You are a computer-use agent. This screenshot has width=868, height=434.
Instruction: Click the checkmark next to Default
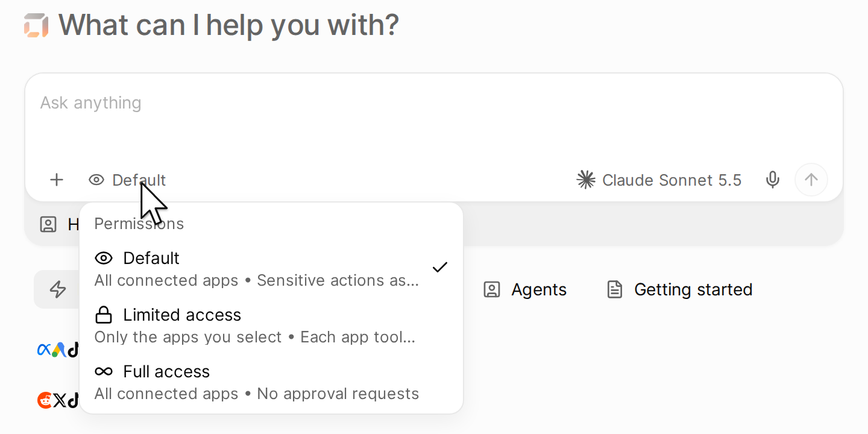[x=440, y=267]
